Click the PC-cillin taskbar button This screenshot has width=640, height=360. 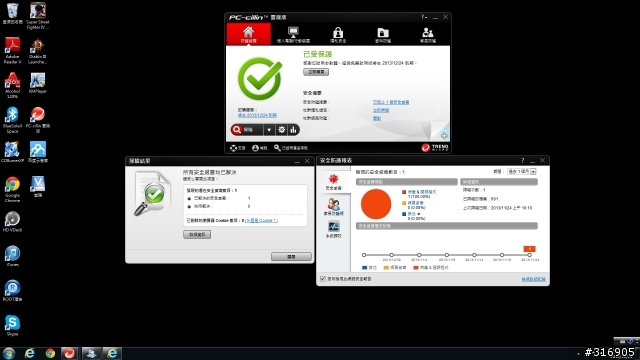(x=69, y=353)
